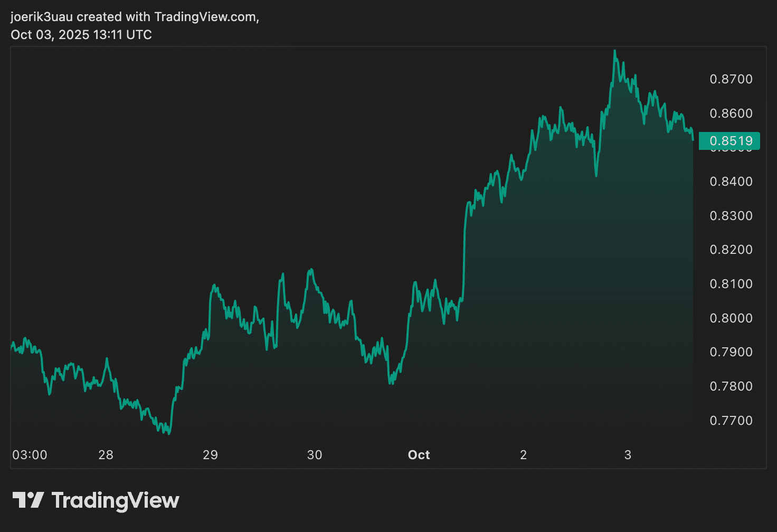Click the 0.8200 price axis label
This screenshot has height=532, width=777.
(731, 250)
